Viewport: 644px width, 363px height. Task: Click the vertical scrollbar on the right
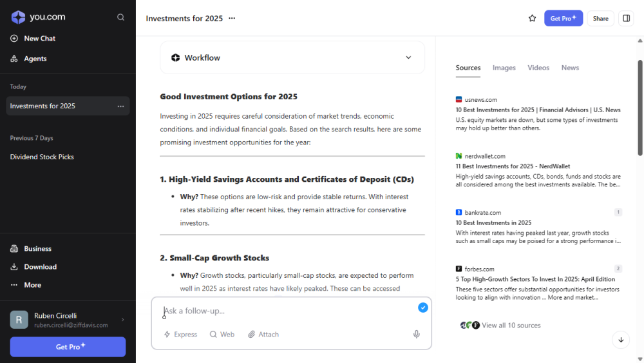(x=640, y=106)
